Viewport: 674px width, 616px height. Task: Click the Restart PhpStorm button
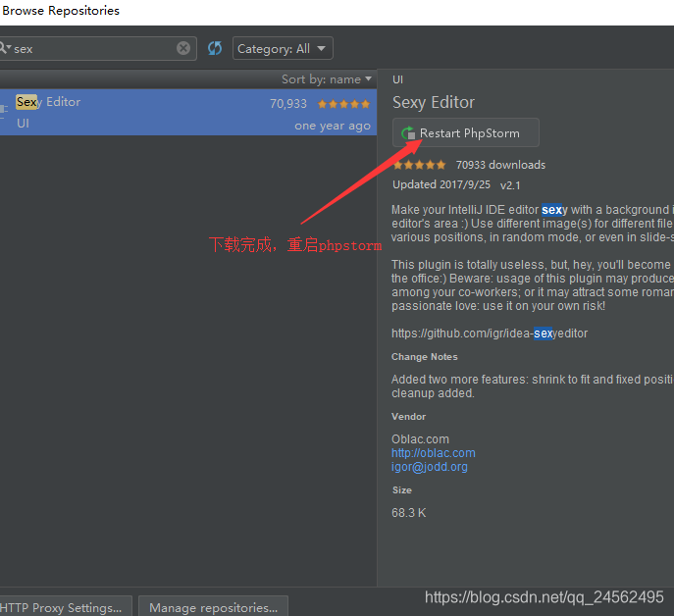click(466, 132)
